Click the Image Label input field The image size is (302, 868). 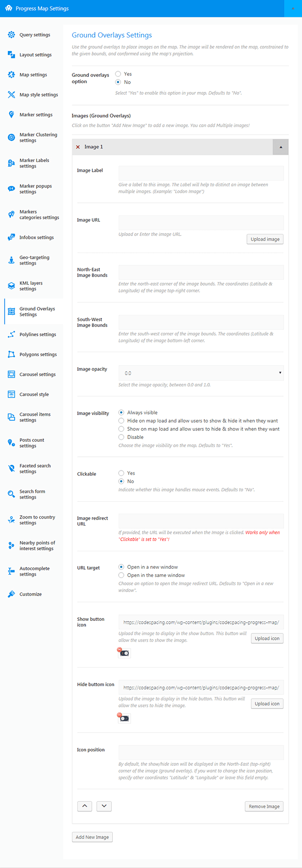(x=201, y=173)
